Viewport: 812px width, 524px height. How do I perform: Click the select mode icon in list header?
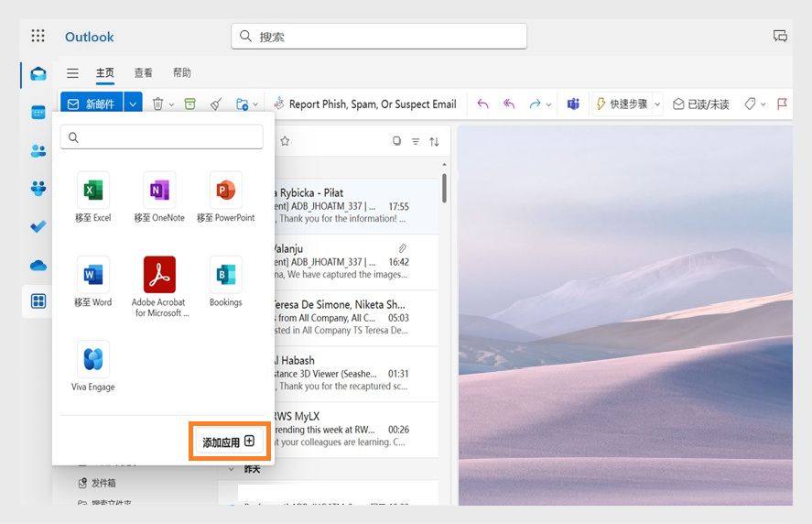click(x=396, y=141)
